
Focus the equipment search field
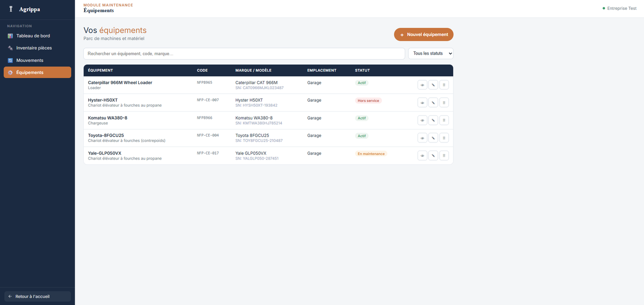point(244,54)
